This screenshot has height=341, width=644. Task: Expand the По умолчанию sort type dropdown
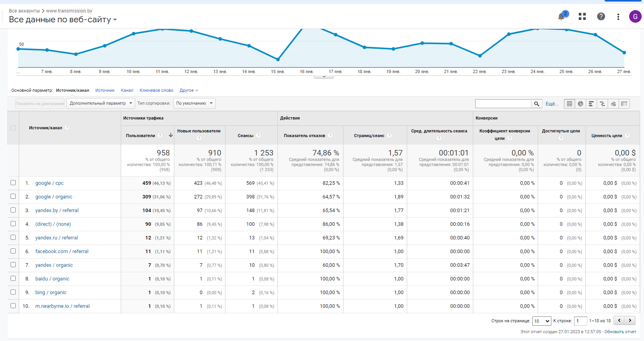coord(194,103)
